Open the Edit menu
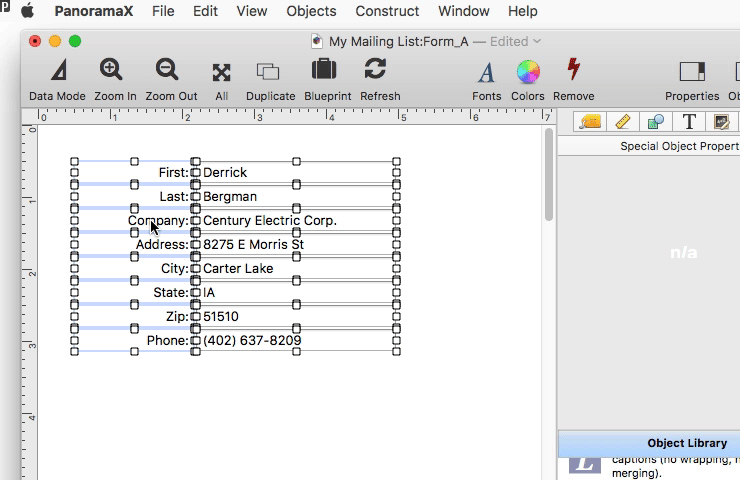This screenshot has width=740, height=480. (205, 11)
